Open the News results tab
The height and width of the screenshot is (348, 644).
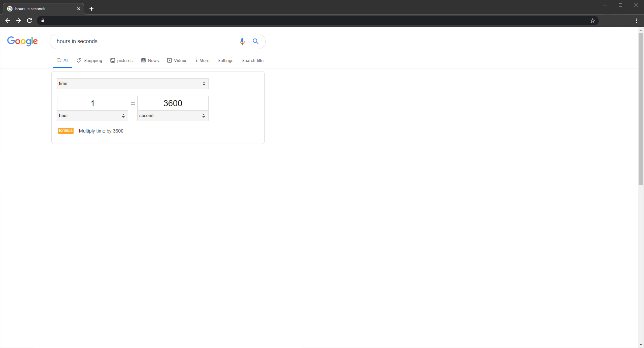[150, 61]
